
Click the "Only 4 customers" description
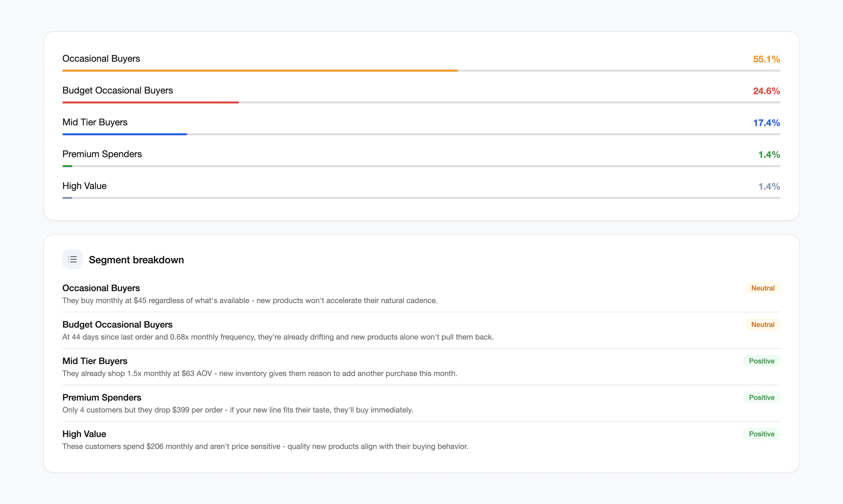tap(238, 410)
